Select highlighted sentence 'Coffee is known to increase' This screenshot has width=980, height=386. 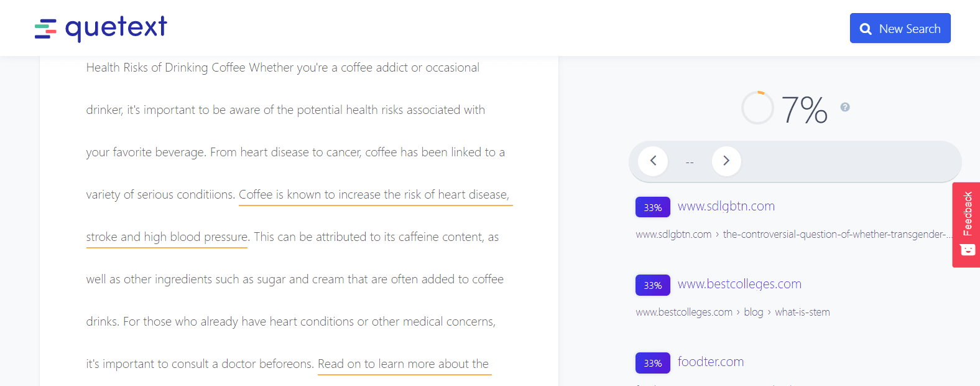pos(373,195)
